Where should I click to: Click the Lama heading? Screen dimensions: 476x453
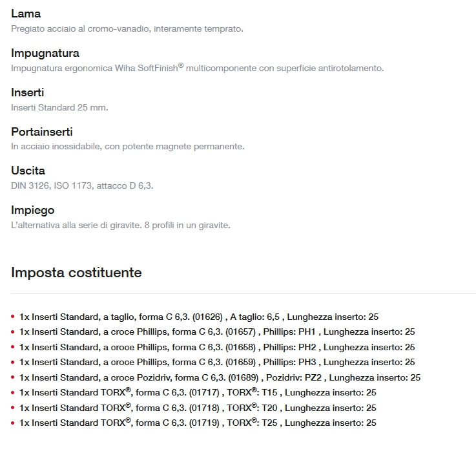pyautogui.click(x=26, y=14)
